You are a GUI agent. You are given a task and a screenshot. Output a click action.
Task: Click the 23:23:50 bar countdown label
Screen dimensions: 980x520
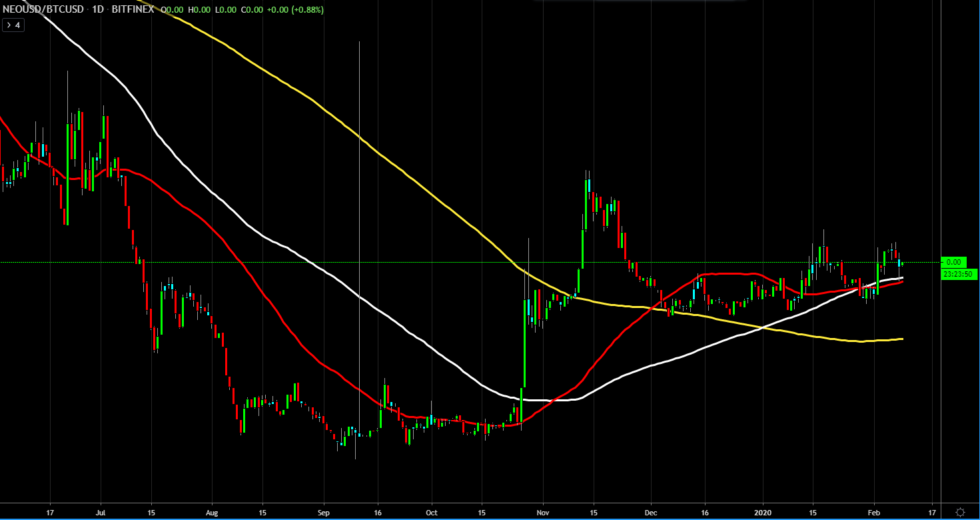pyautogui.click(x=958, y=274)
